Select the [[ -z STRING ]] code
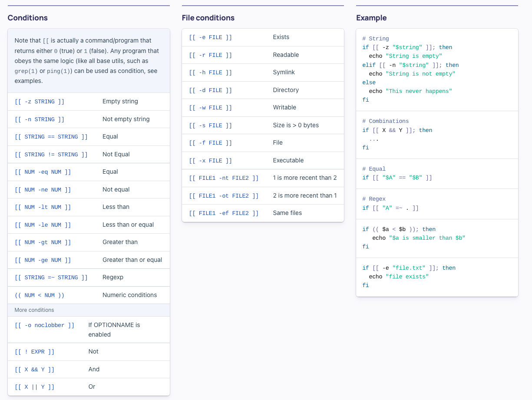Viewport: 532px width, 400px height. click(x=40, y=102)
